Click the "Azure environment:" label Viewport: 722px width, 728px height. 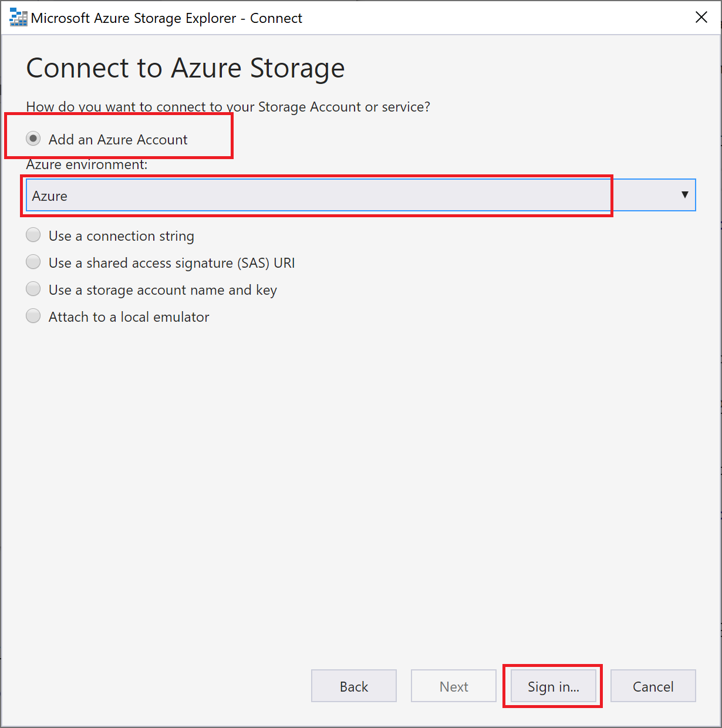click(85, 164)
